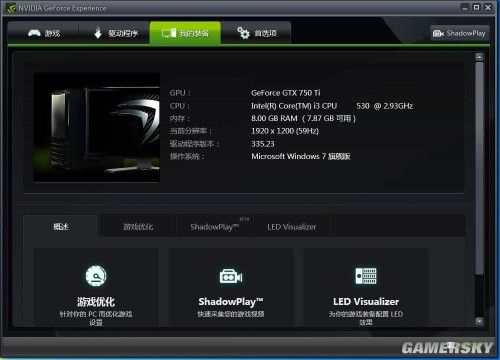This screenshot has height=360, width=500.
Task: Click the camcorder icon beside ShadowPlay button
Action: pos(438,33)
